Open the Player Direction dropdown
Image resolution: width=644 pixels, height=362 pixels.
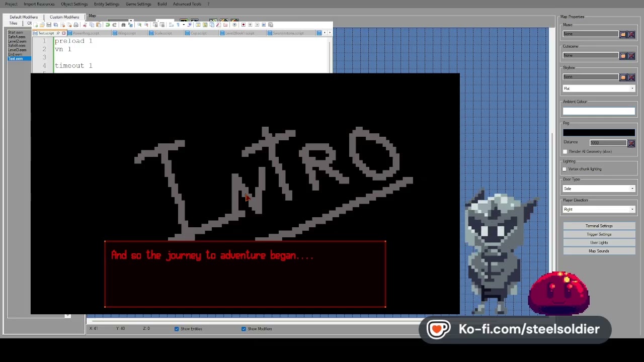(599, 209)
